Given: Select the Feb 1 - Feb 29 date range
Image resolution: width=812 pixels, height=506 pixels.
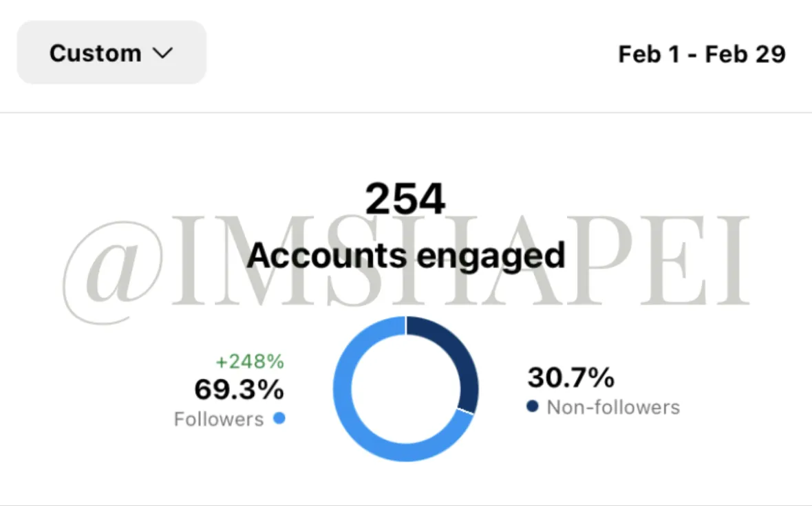Looking at the screenshot, I should click(702, 54).
